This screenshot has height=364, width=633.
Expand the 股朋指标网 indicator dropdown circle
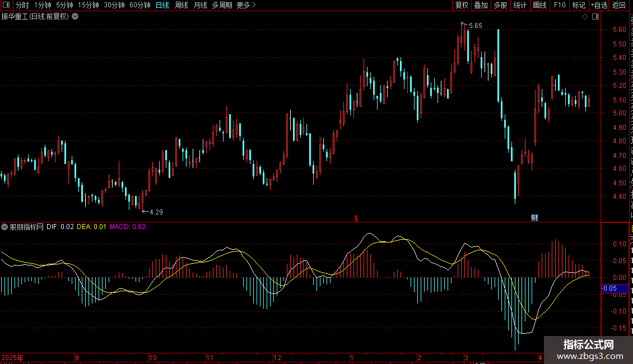click(x=4, y=227)
